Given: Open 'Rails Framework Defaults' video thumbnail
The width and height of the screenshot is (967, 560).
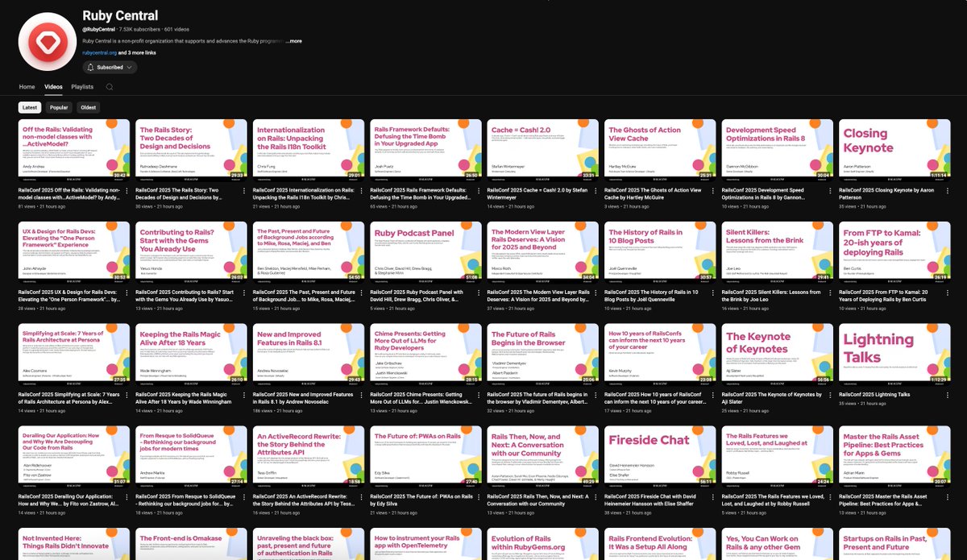Looking at the screenshot, I should click(x=425, y=151).
